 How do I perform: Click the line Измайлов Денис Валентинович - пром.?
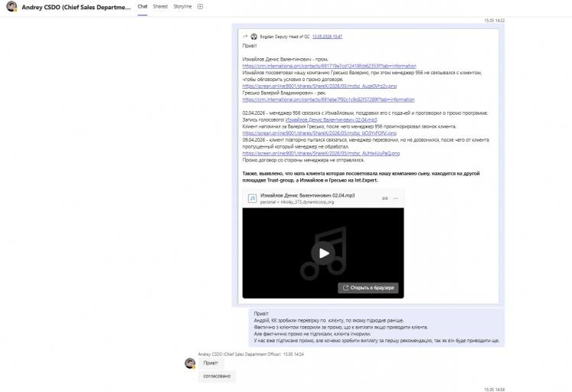[x=286, y=59]
